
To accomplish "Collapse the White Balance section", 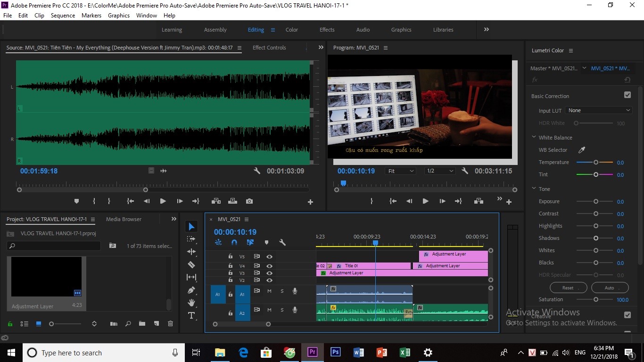I will point(534,138).
